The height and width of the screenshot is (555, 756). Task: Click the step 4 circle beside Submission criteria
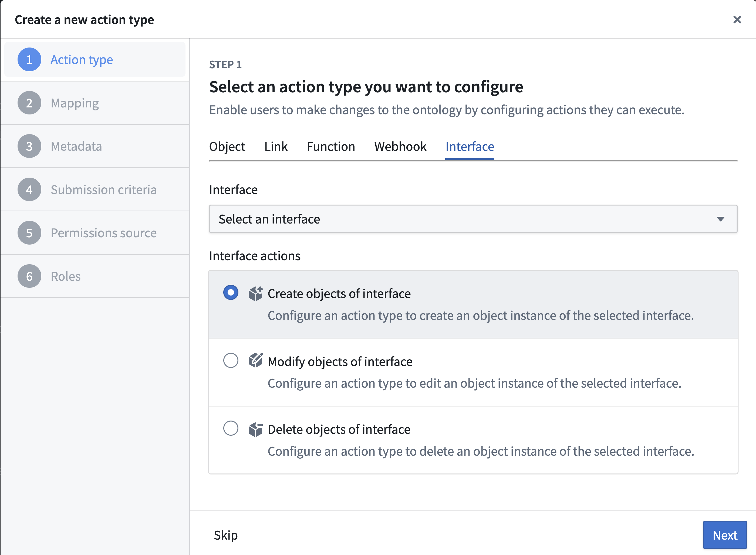click(29, 189)
